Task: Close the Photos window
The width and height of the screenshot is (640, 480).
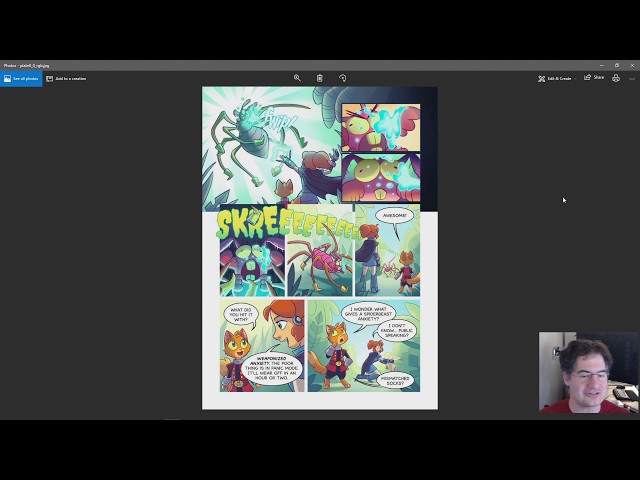Action: coord(632,65)
